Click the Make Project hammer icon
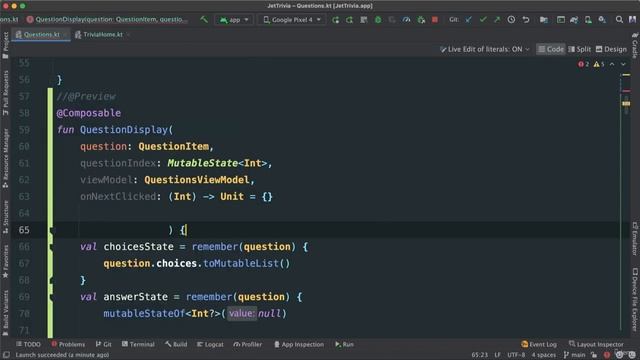The height and width of the screenshot is (360, 640). (x=204, y=20)
